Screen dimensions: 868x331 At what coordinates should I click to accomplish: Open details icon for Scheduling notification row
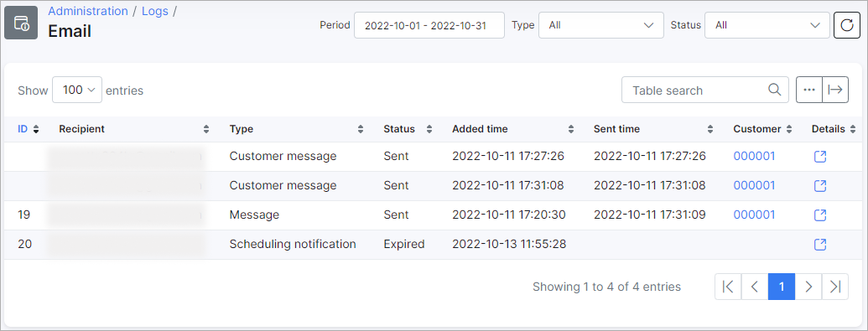[820, 244]
